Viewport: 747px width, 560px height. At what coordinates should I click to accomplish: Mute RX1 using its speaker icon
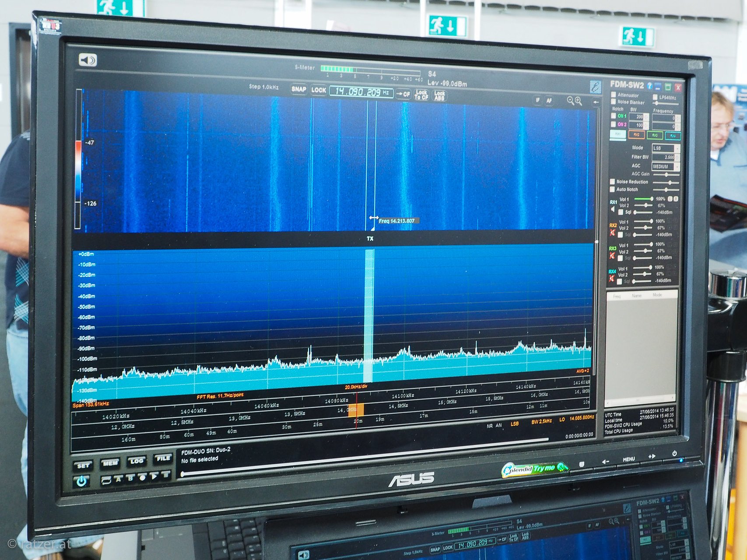tap(613, 210)
